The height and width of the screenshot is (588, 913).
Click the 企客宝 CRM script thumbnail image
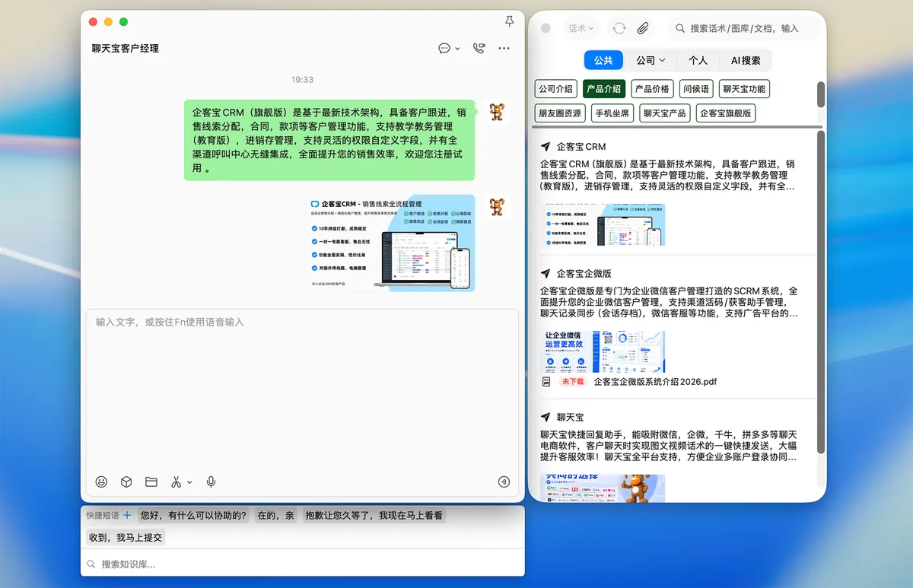click(x=603, y=224)
